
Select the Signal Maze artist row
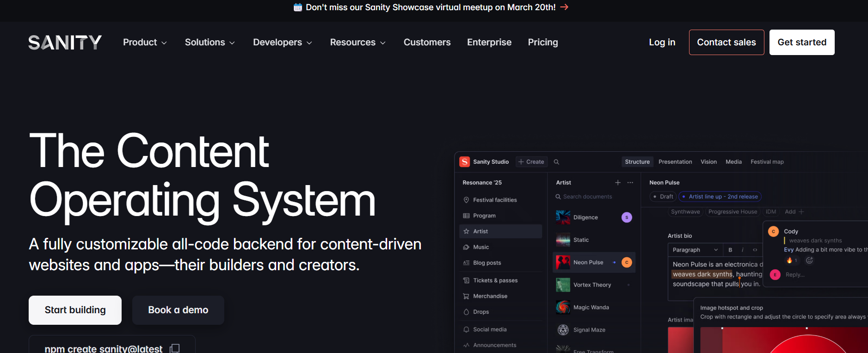point(594,330)
